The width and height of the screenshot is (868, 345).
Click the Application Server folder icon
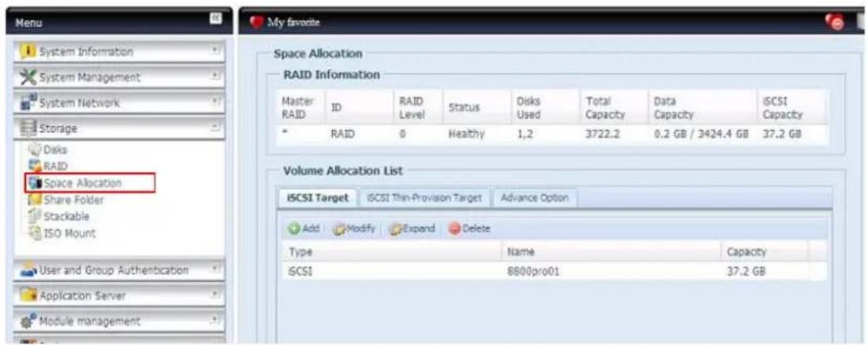point(28,296)
